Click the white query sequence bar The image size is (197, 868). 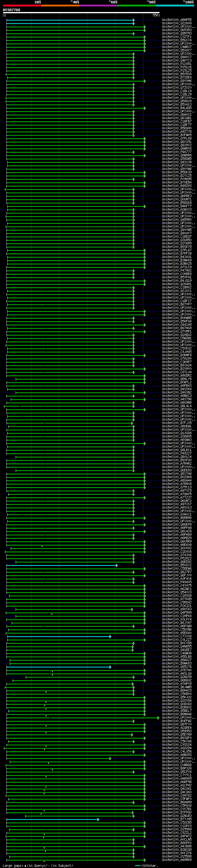81,13
